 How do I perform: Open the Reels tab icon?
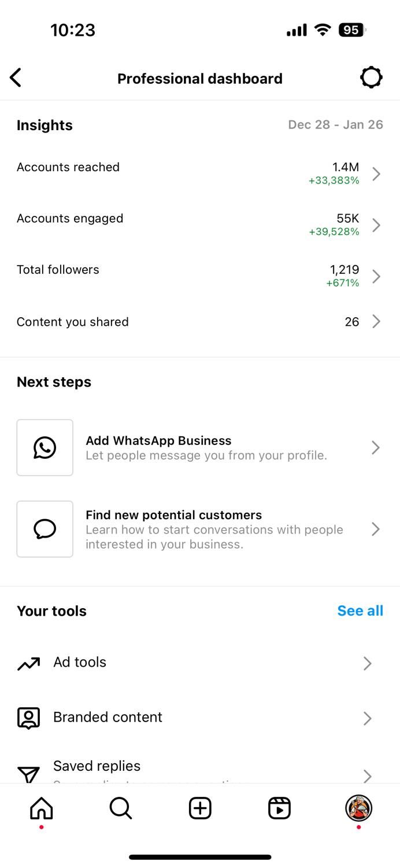tap(279, 808)
